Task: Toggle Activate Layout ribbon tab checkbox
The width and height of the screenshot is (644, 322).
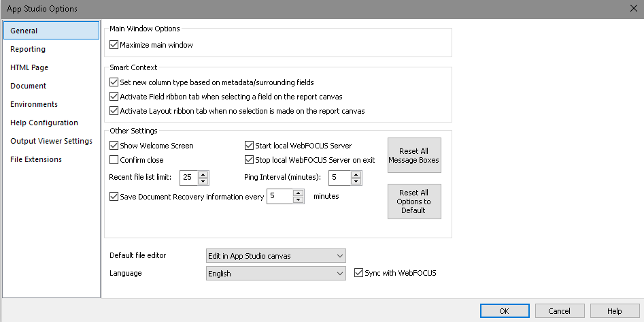Action: (114, 110)
